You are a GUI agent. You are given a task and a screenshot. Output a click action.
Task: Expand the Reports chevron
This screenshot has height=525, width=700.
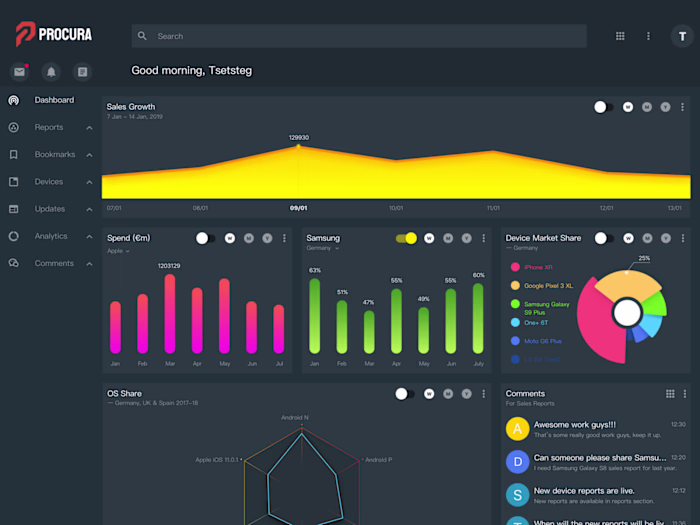point(89,128)
